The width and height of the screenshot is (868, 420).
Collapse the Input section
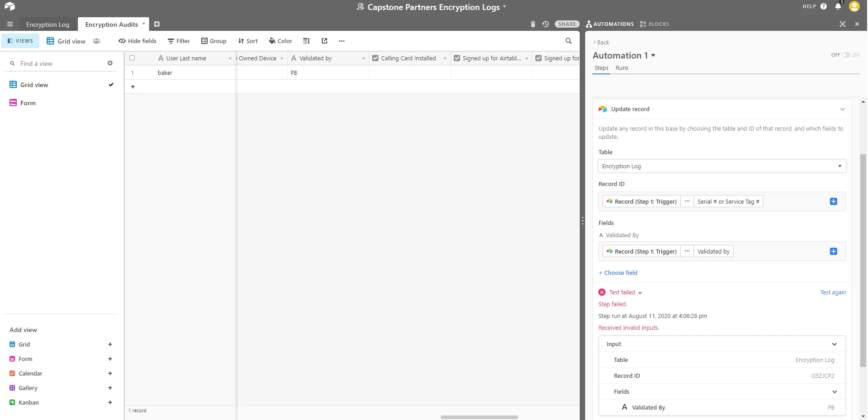coord(834,344)
